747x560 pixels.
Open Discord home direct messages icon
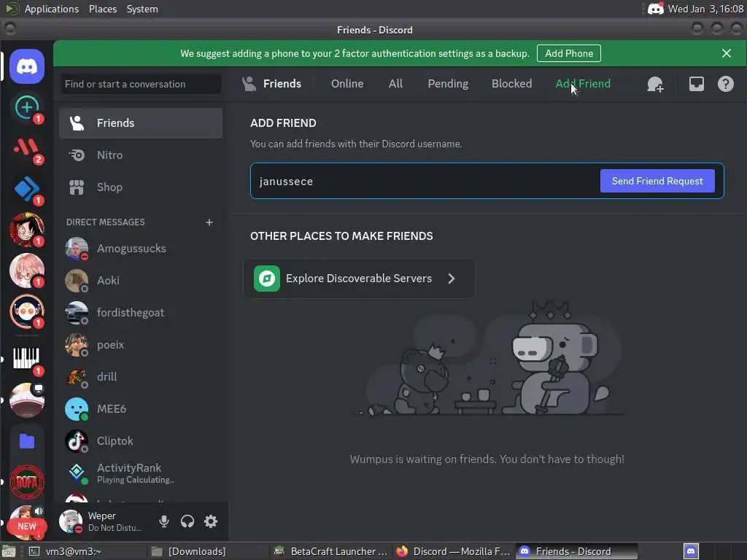point(27,66)
